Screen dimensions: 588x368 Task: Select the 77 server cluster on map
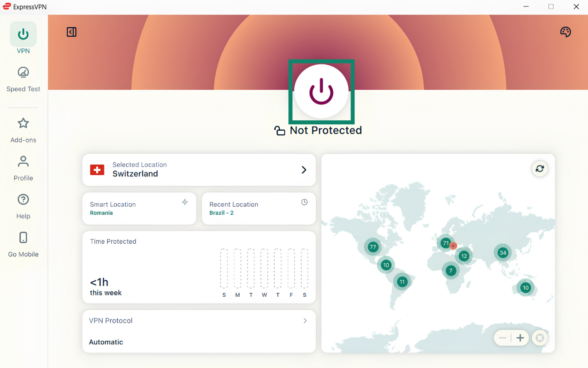tap(373, 247)
